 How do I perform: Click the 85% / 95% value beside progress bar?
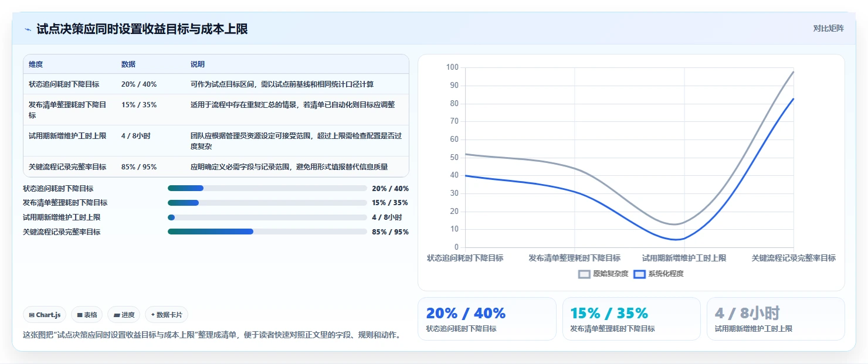click(x=390, y=232)
